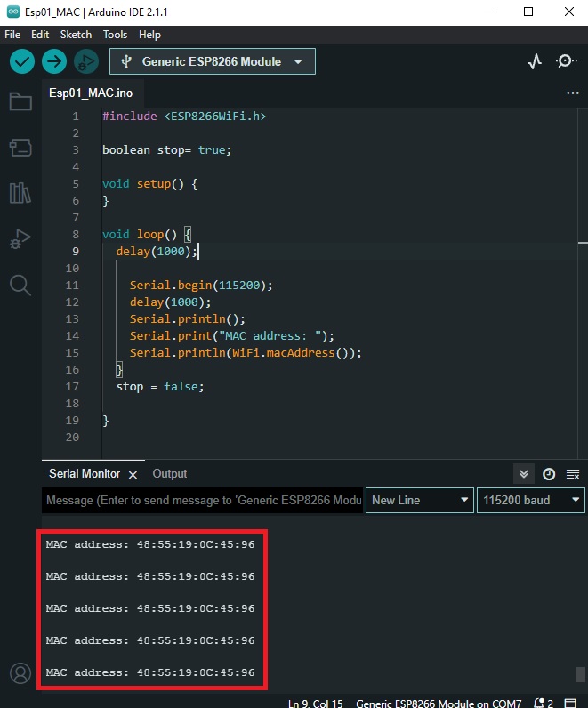Click the Upload arrow button

pos(54,61)
